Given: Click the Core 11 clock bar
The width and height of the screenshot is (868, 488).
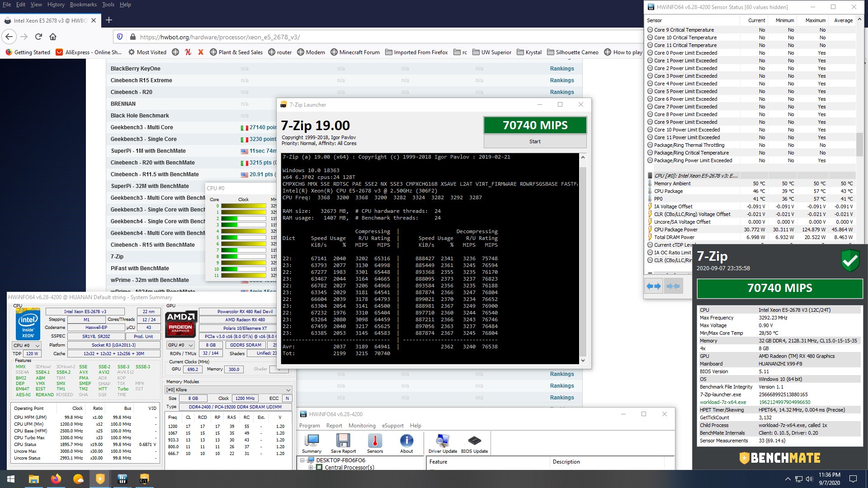Looking at the screenshot, I should pos(244,276).
